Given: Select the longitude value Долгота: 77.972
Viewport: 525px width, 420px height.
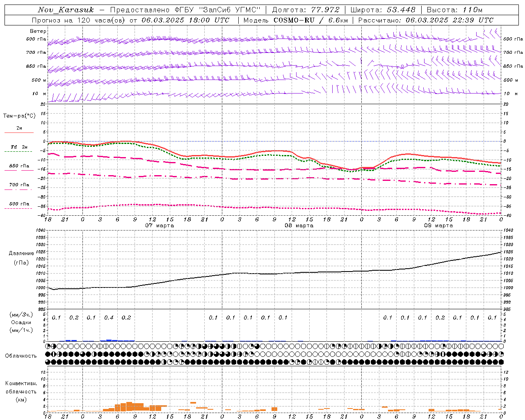Looking at the screenshot, I should [306, 10].
